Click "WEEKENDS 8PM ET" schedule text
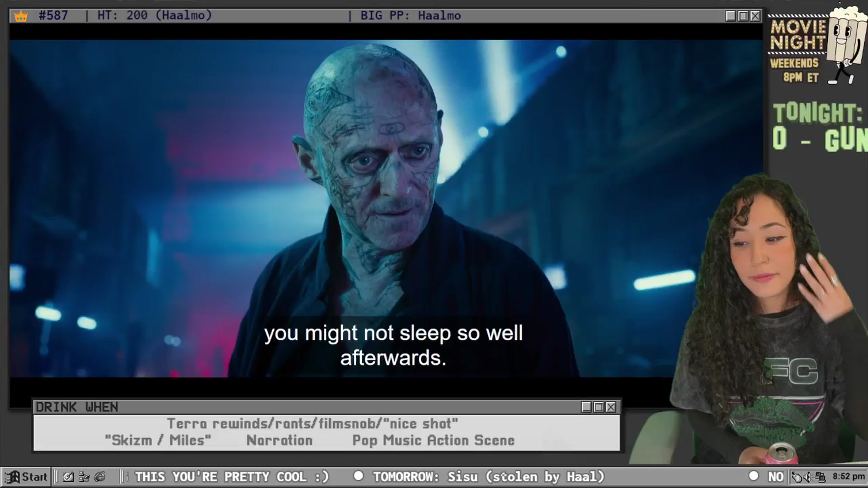868x488 pixels. [795, 70]
